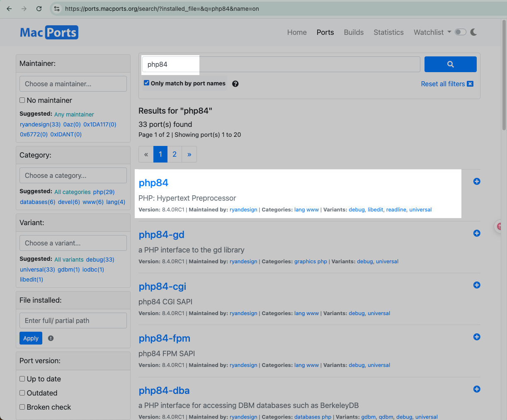Viewport: 507px width, 420px height.
Task: Click the previous page « button
Action: click(x=146, y=154)
